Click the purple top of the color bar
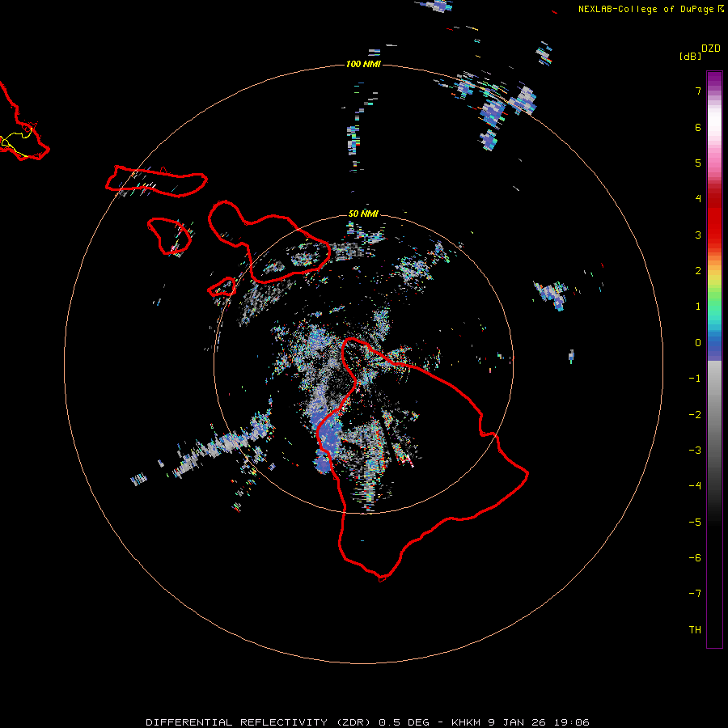The height and width of the screenshot is (728, 728). [714, 78]
